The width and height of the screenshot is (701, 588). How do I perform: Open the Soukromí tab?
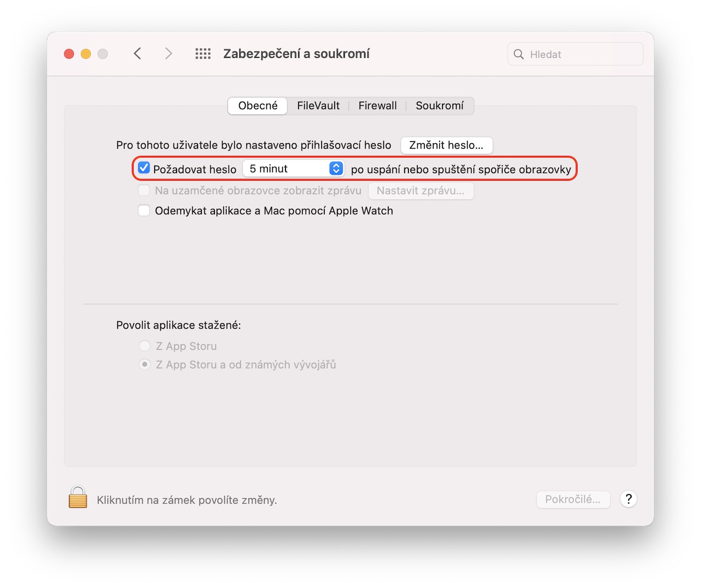click(x=440, y=106)
